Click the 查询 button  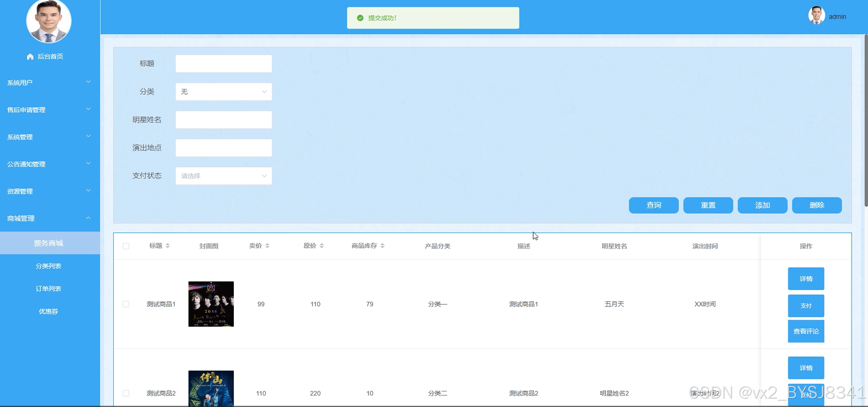pyautogui.click(x=653, y=205)
